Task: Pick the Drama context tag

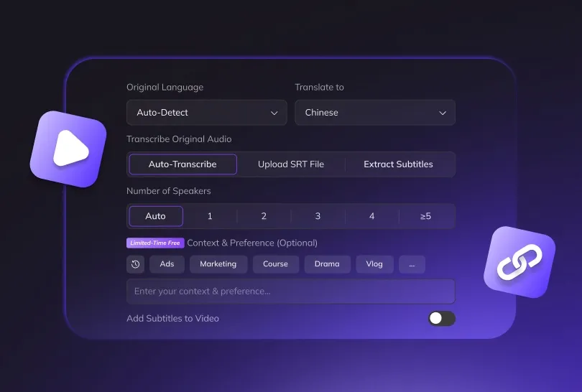Action: pos(327,264)
